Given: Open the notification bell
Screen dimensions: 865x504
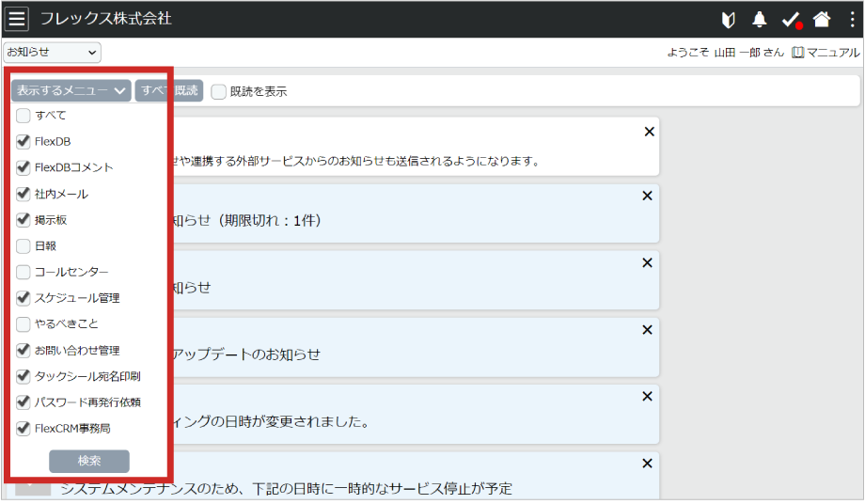Looking at the screenshot, I should click(760, 20).
